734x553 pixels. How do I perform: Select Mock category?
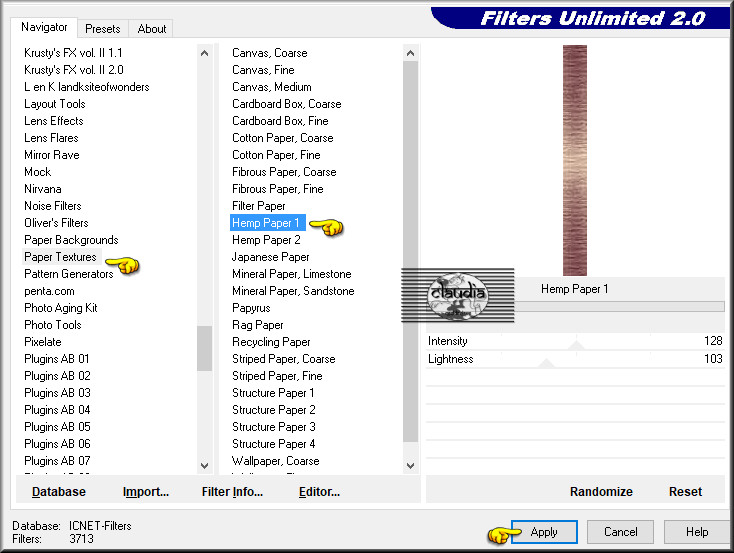(x=37, y=172)
